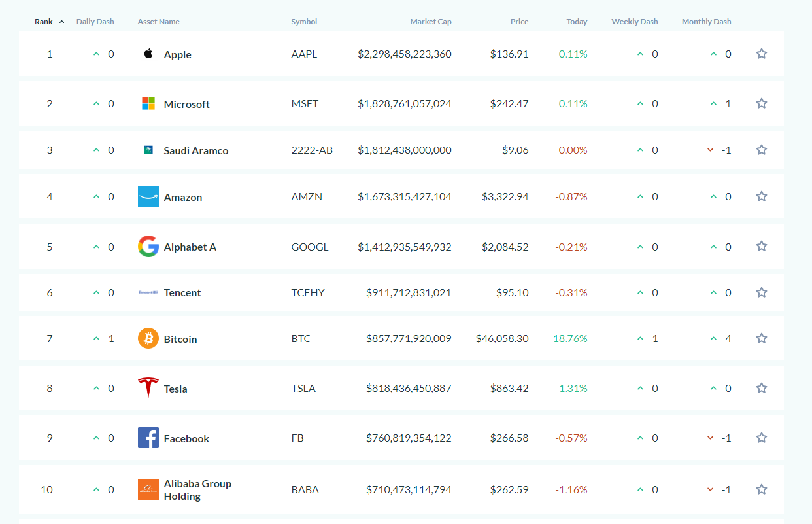Click Saudi Aramco's monthly dash down arrow
The height and width of the screenshot is (524, 812).
coord(711,150)
